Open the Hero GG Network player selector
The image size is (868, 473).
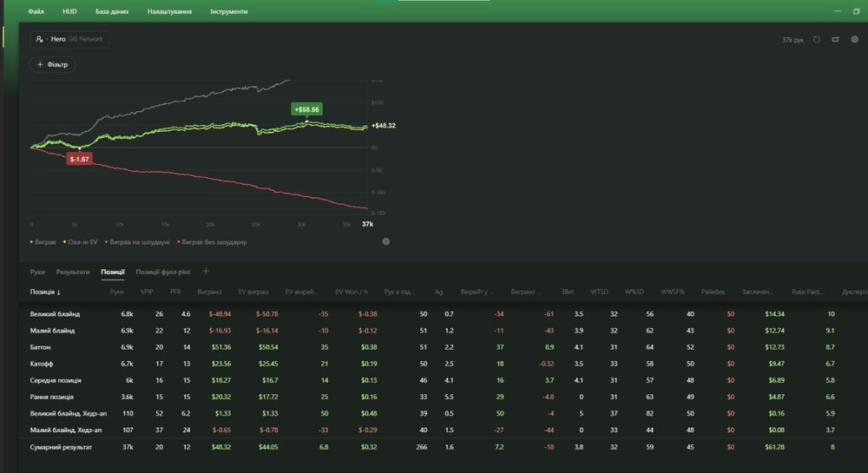(x=69, y=39)
